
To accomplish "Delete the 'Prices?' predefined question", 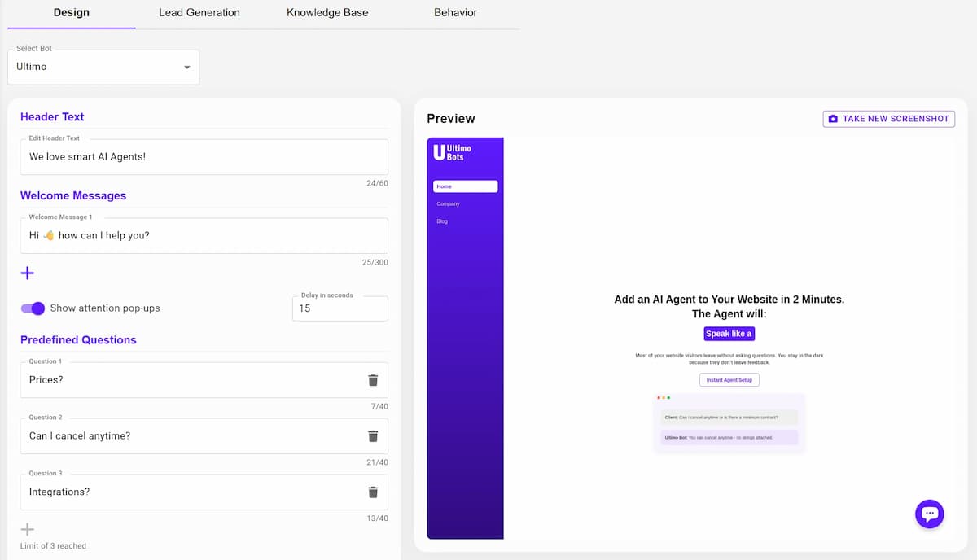I will 373,380.
